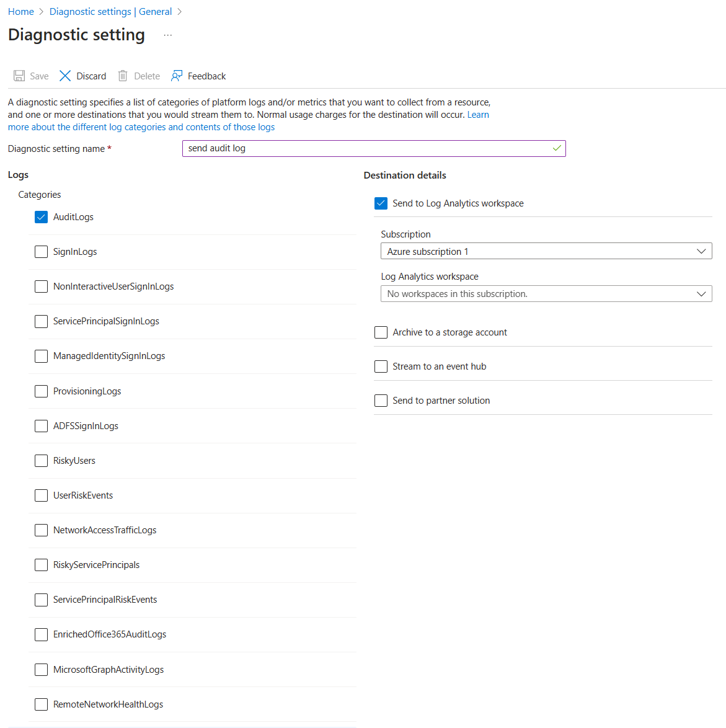Uncheck Send to Log Analytics workspace
This screenshot has height=728, width=726.
point(381,203)
